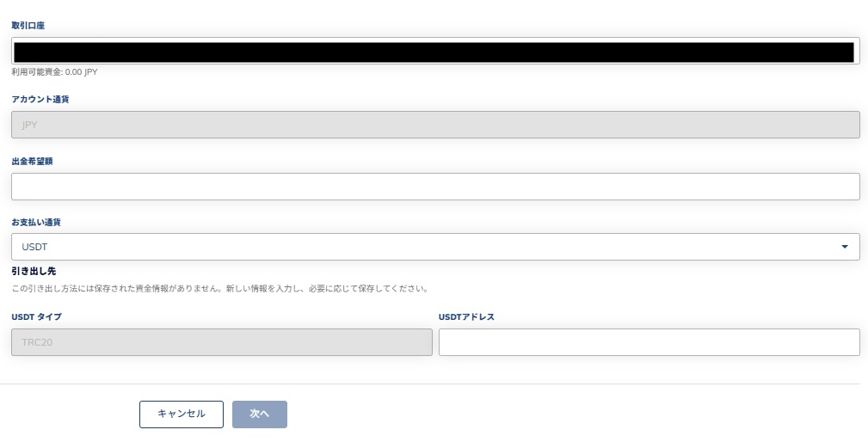Expand the お支払い通貨 dropdown showing USDT

coord(434,247)
